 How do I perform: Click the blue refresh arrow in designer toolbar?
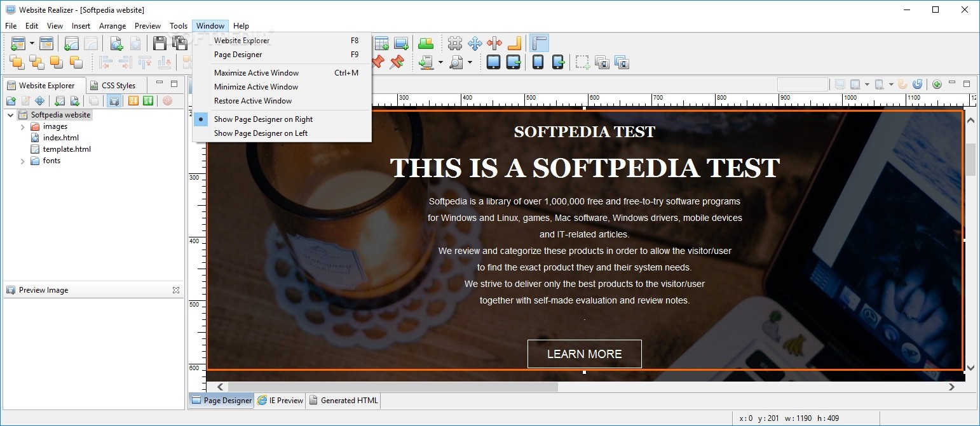point(917,84)
